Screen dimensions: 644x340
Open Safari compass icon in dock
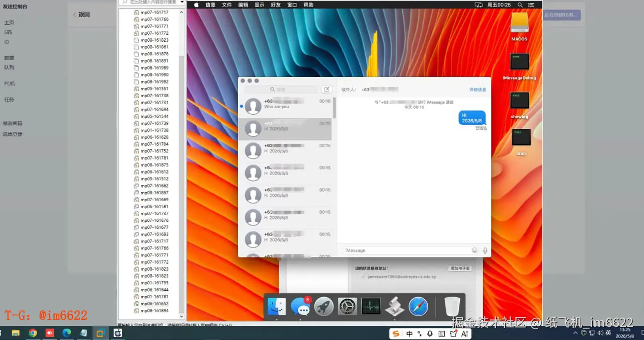click(x=418, y=306)
